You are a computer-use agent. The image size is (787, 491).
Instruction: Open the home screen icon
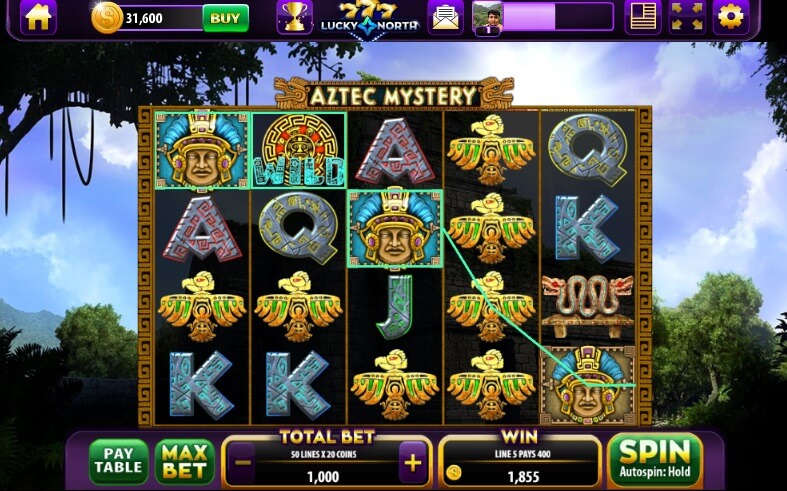pyautogui.click(x=38, y=17)
